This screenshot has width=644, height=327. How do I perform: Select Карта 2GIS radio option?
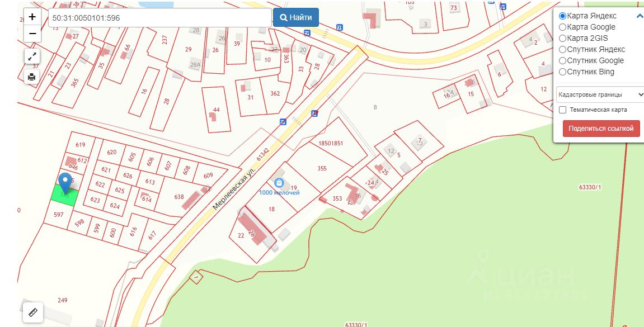562,38
